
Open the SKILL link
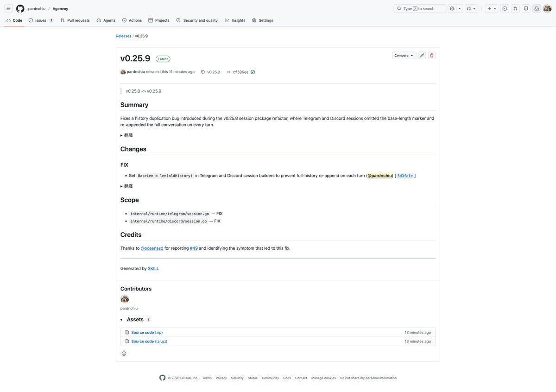[153, 269]
